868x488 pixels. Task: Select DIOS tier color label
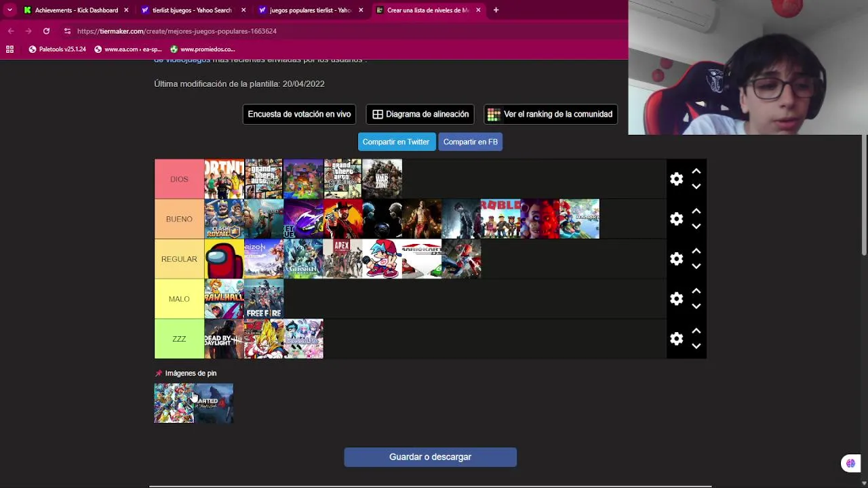179,179
